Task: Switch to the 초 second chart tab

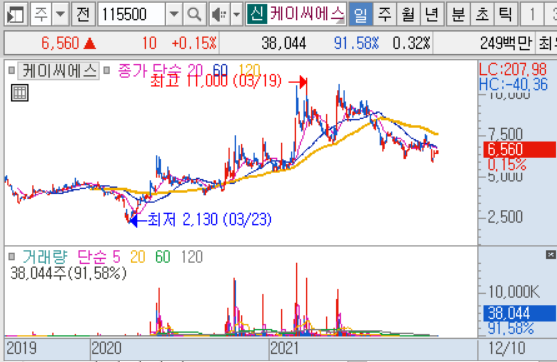Action: coord(482,15)
